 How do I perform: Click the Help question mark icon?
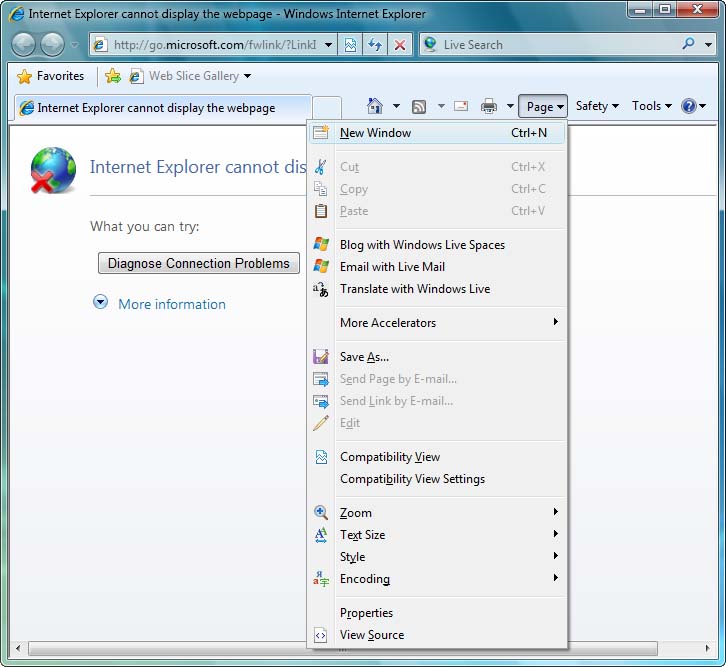tap(689, 106)
